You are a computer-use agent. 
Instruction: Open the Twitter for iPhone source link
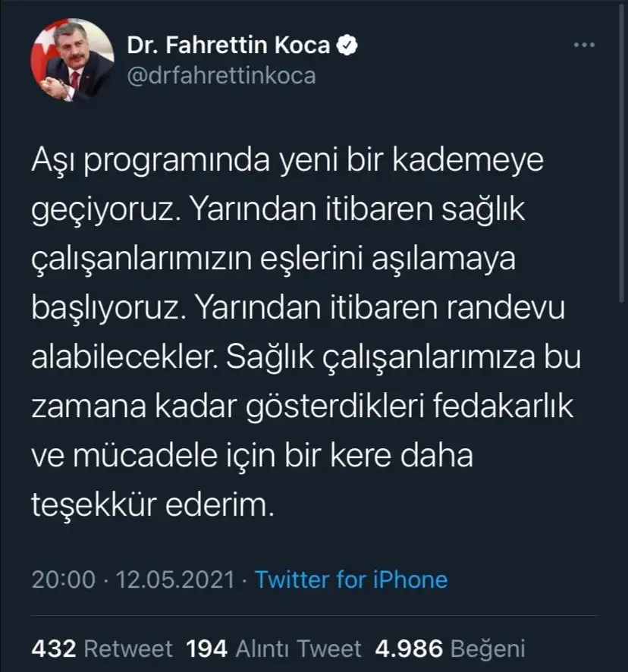[x=351, y=579]
